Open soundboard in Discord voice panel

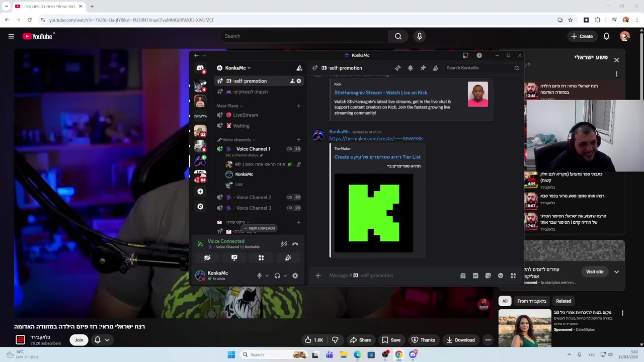pyautogui.click(x=288, y=257)
